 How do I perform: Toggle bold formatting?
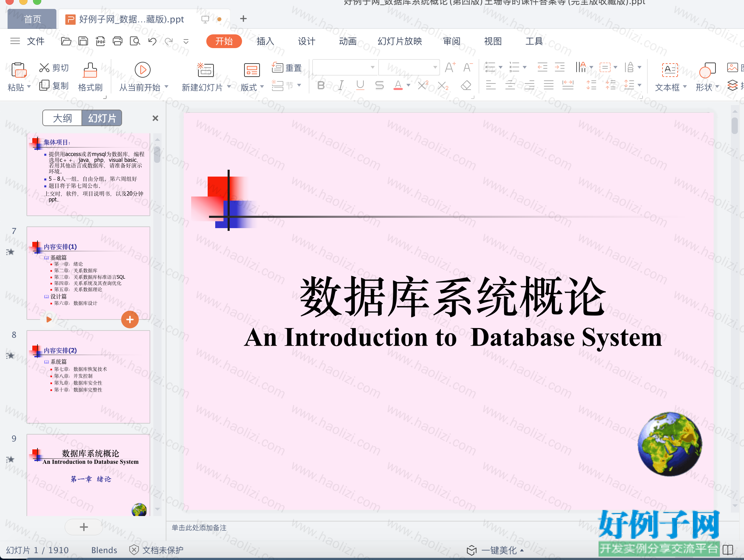coord(321,85)
